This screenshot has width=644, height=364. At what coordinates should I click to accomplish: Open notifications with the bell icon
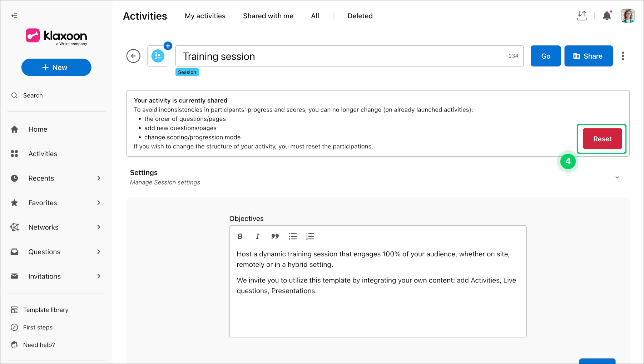coord(607,16)
